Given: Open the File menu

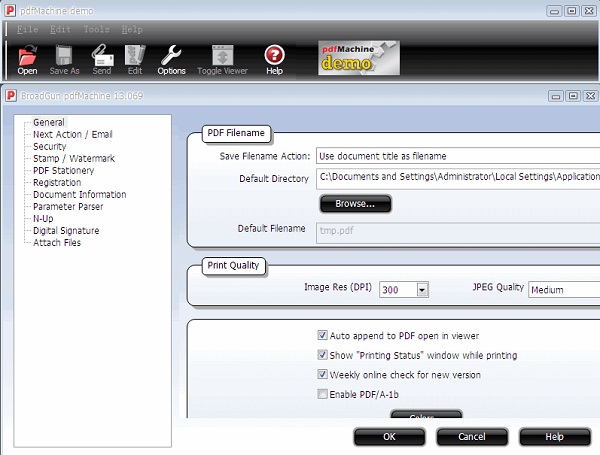Looking at the screenshot, I should point(27,30).
